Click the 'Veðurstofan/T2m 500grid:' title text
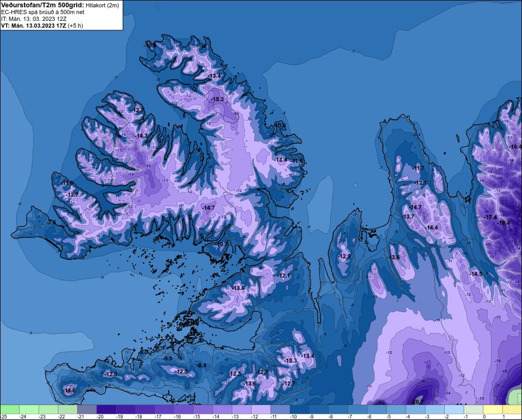 coord(43,5)
